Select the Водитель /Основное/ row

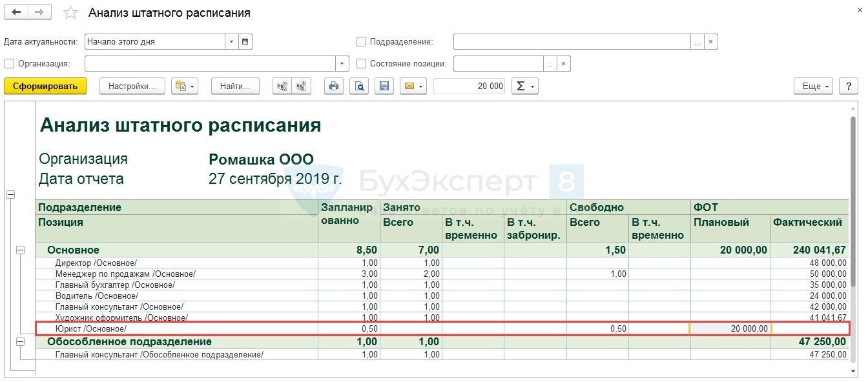[x=442, y=296]
